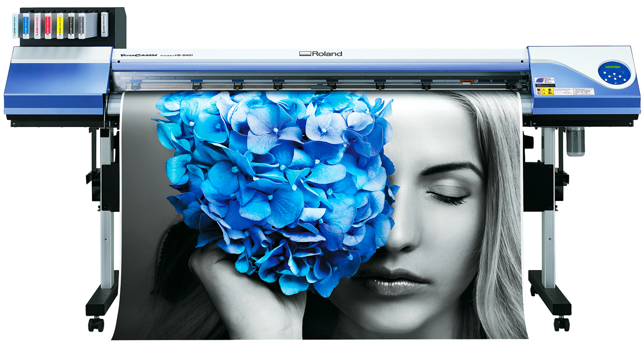Click the Roland logo on the printer
The image size is (644, 350).
[320, 54]
